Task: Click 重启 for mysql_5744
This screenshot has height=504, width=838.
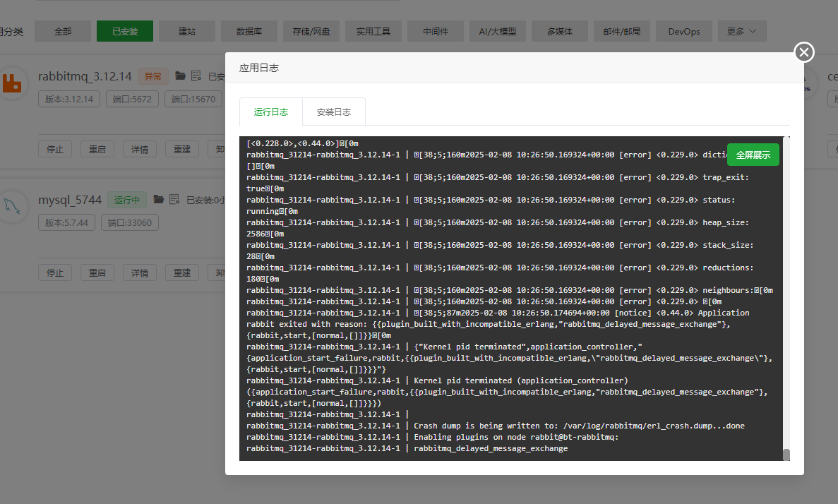Action: (97, 272)
